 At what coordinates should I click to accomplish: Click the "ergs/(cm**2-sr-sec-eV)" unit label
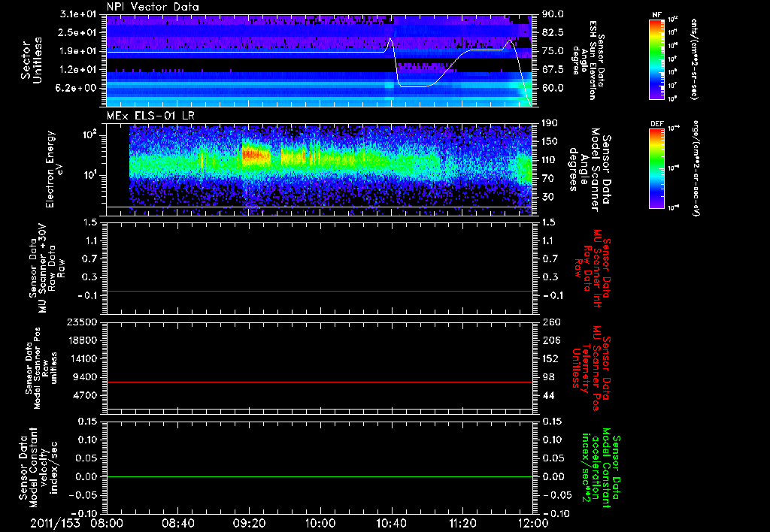pos(695,168)
